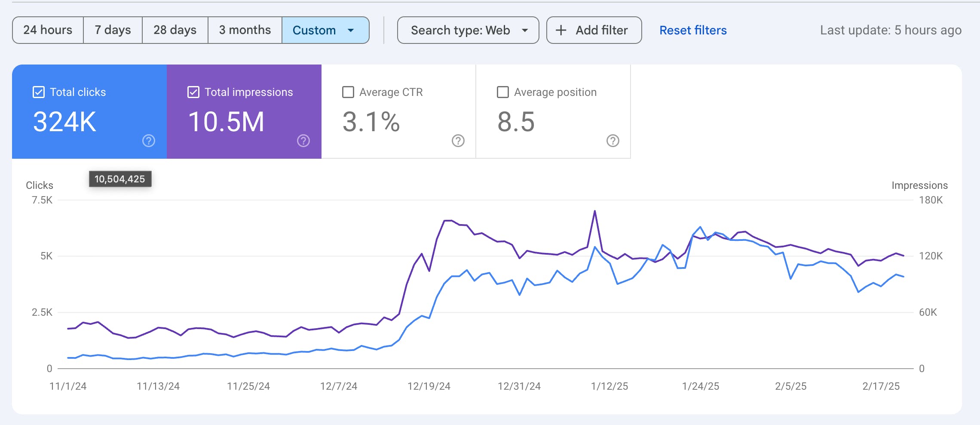The image size is (980, 425).
Task: Click help icon on Total impressions card
Action: click(x=303, y=141)
